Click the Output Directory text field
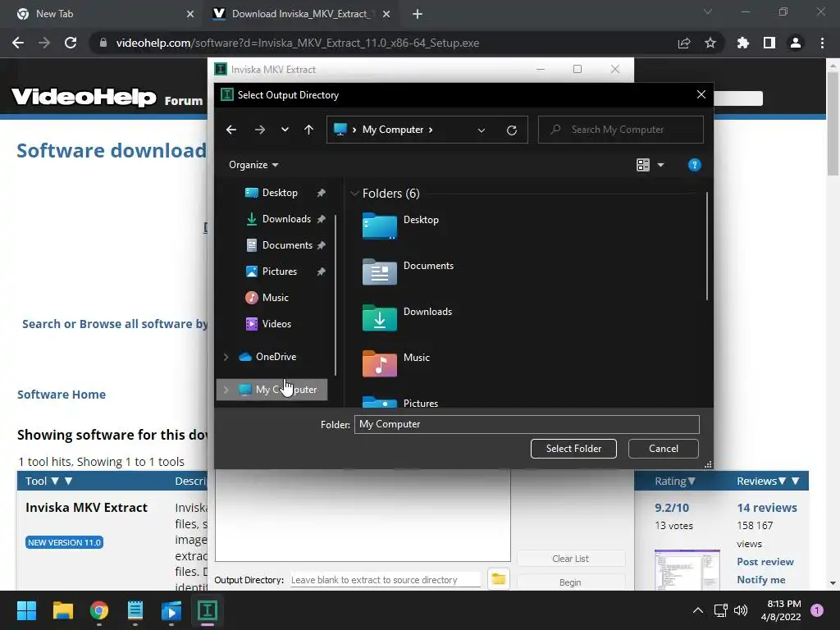 [x=386, y=580]
